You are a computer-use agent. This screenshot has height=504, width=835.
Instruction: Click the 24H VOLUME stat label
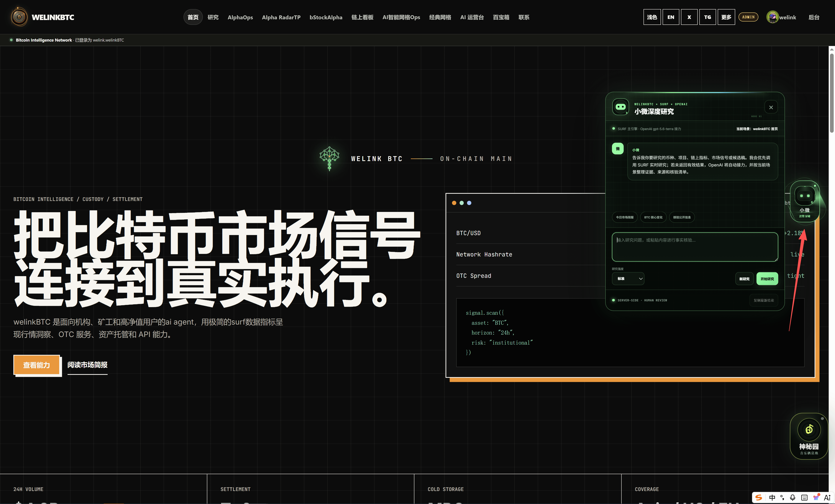point(28,489)
